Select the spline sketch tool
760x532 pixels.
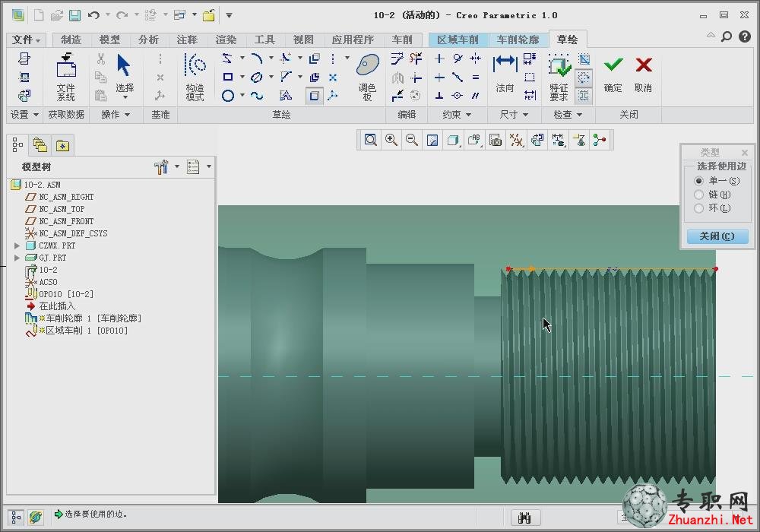(256, 96)
